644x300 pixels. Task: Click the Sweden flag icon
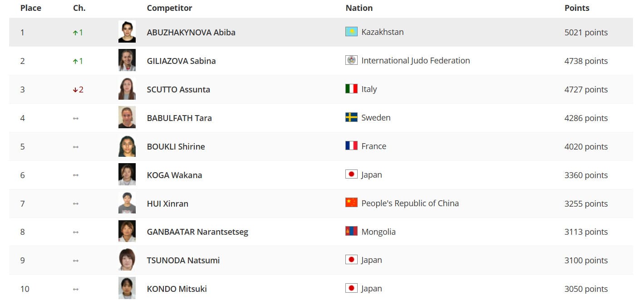click(x=351, y=117)
